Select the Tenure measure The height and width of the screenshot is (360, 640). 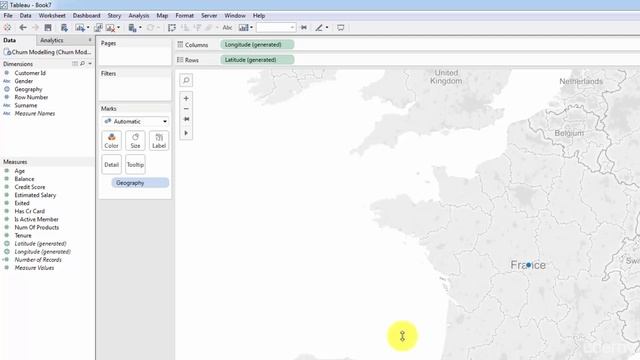point(23,236)
